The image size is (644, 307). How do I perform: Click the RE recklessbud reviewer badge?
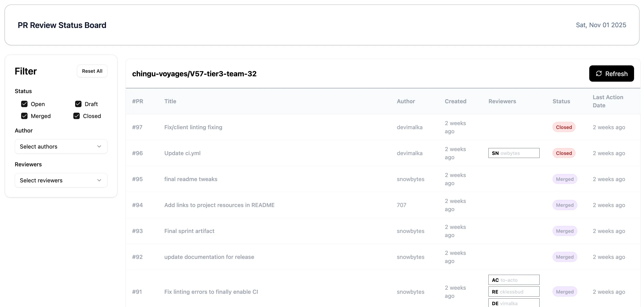[514, 292]
